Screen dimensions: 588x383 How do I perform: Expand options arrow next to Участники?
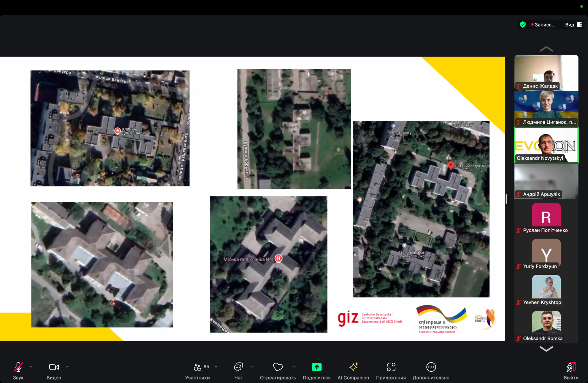(216, 367)
